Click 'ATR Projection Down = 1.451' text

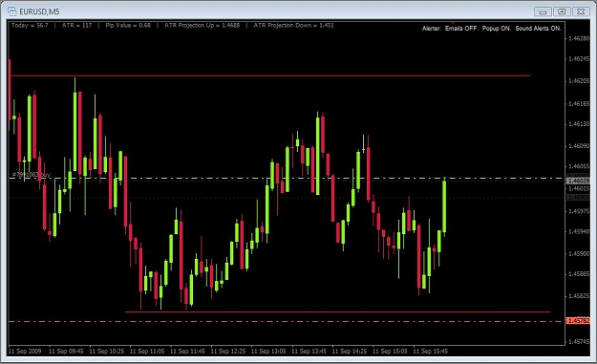pyautogui.click(x=293, y=26)
